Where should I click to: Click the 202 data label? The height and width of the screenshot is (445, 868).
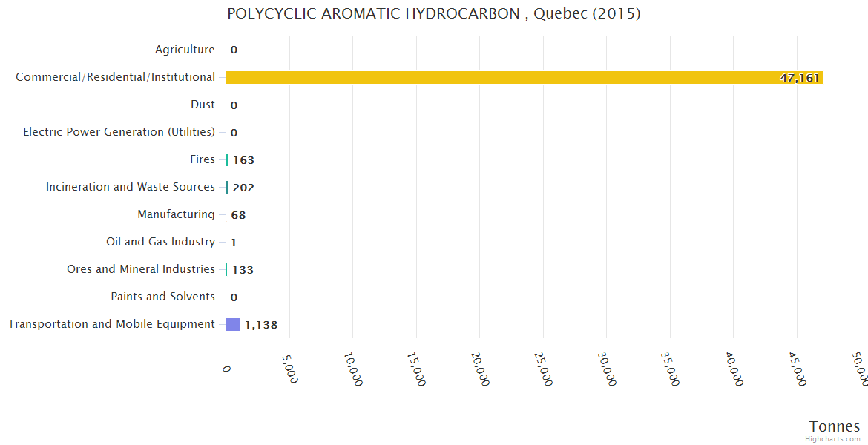click(243, 188)
